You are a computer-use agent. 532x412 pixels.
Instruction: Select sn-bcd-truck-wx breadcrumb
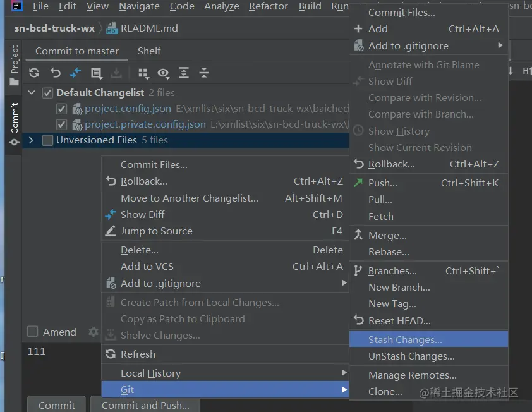tap(54, 28)
